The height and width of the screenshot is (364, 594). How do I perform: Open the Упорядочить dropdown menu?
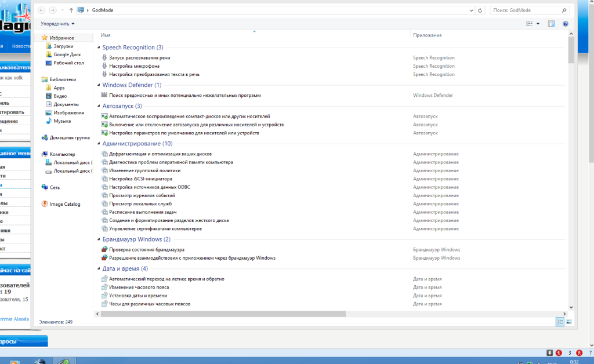(x=57, y=23)
